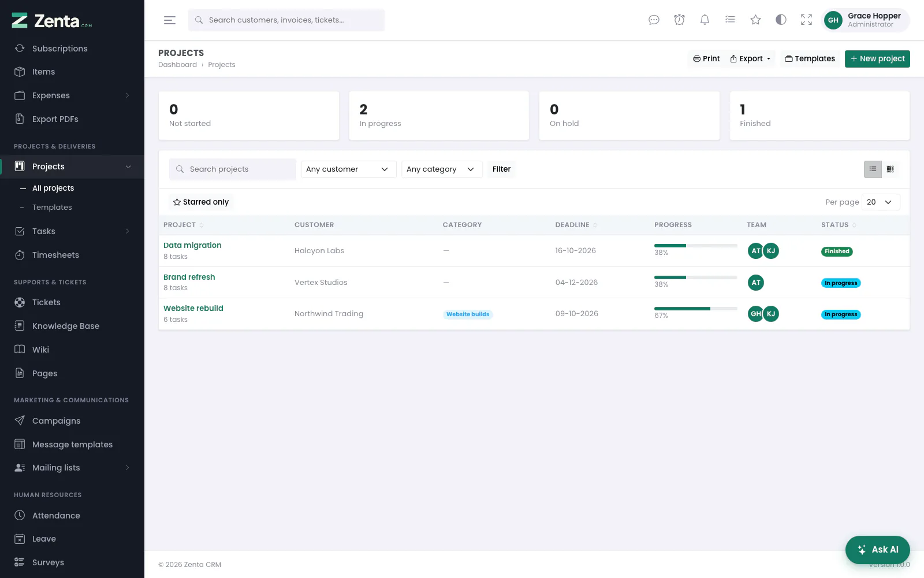Toggle dark mode contrast icon

[x=781, y=20]
